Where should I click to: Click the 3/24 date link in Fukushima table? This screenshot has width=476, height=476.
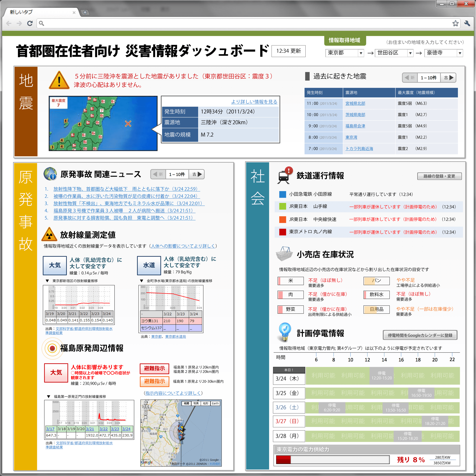[126, 429]
